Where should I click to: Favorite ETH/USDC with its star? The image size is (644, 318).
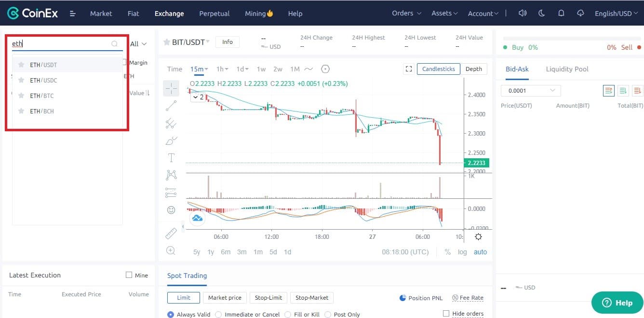[x=21, y=80]
